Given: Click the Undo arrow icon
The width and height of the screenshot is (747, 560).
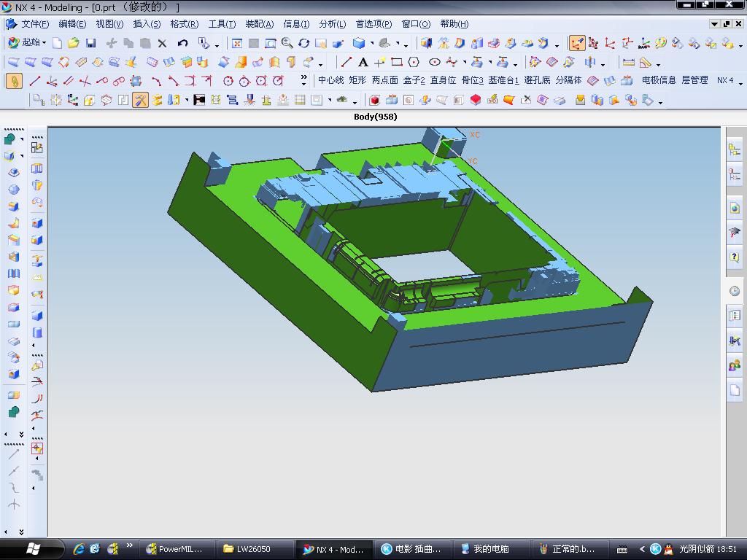Looking at the screenshot, I should coord(183,44).
